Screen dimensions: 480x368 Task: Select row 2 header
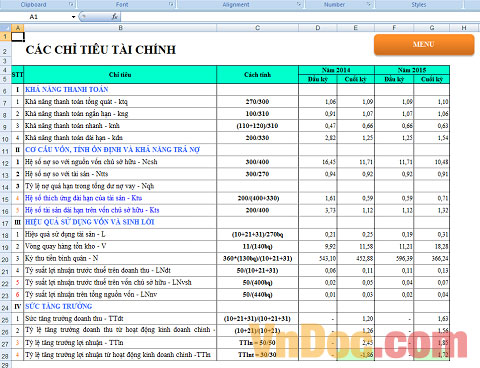click(5, 50)
